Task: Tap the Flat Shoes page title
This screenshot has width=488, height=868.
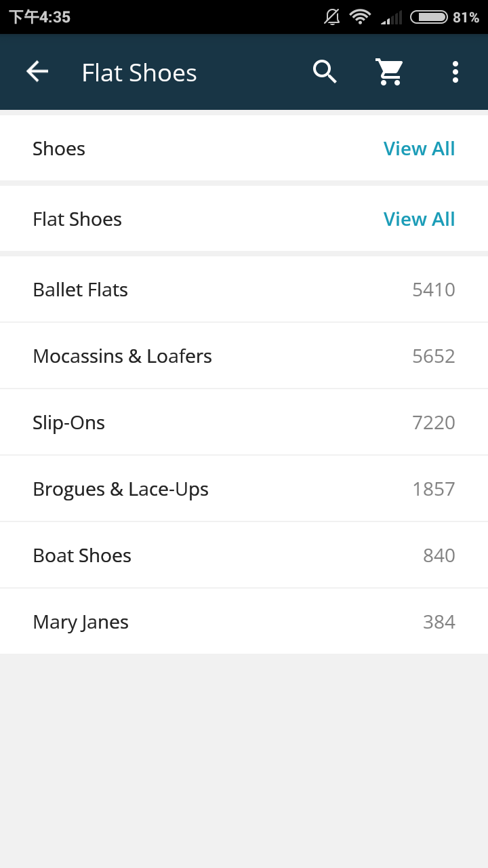Action: (x=140, y=73)
